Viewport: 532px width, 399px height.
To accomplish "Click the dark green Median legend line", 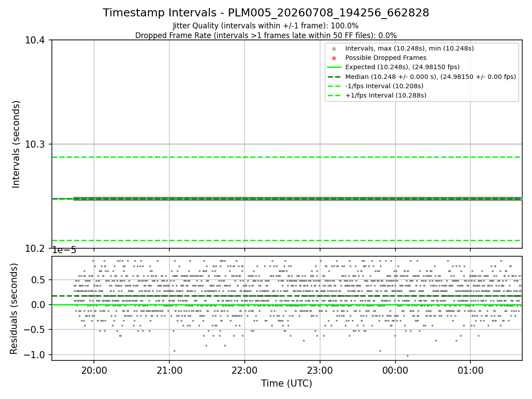I will pos(334,77).
